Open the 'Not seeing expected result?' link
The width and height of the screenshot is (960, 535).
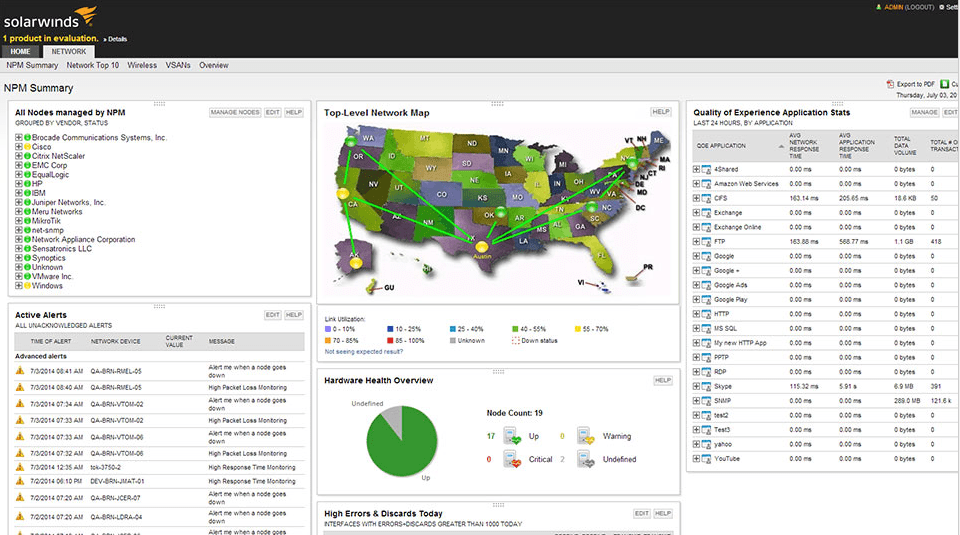[x=364, y=352]
